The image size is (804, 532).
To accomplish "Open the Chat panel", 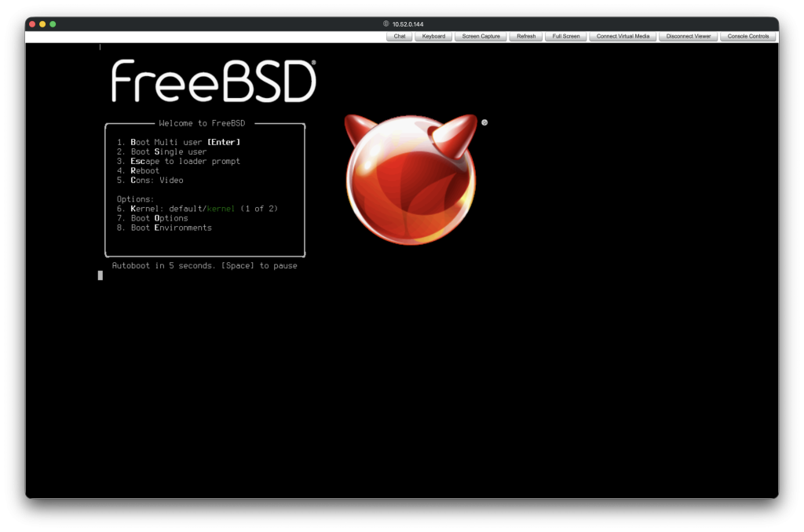I will click(x=399, y=35).
